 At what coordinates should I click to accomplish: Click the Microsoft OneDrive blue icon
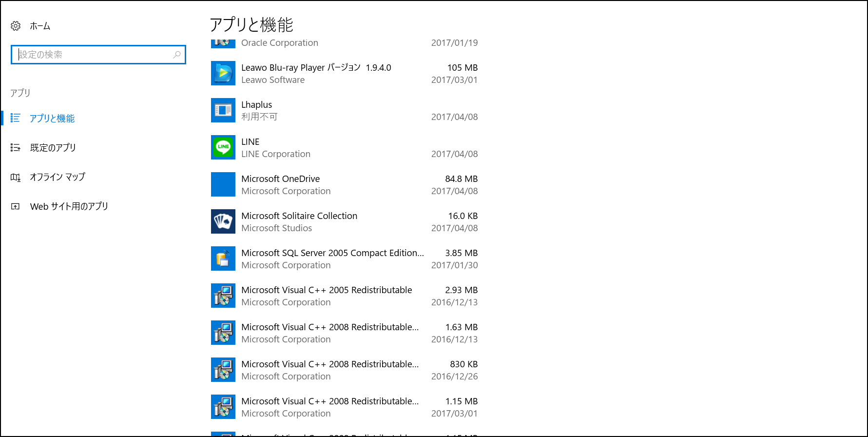(223, 184)
